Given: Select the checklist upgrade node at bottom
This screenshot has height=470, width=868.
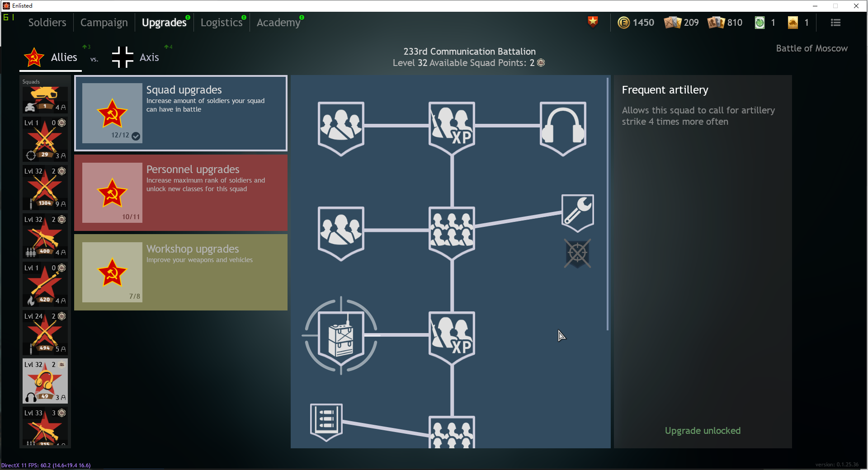Looking at the screenshot, I should (326, 421).
